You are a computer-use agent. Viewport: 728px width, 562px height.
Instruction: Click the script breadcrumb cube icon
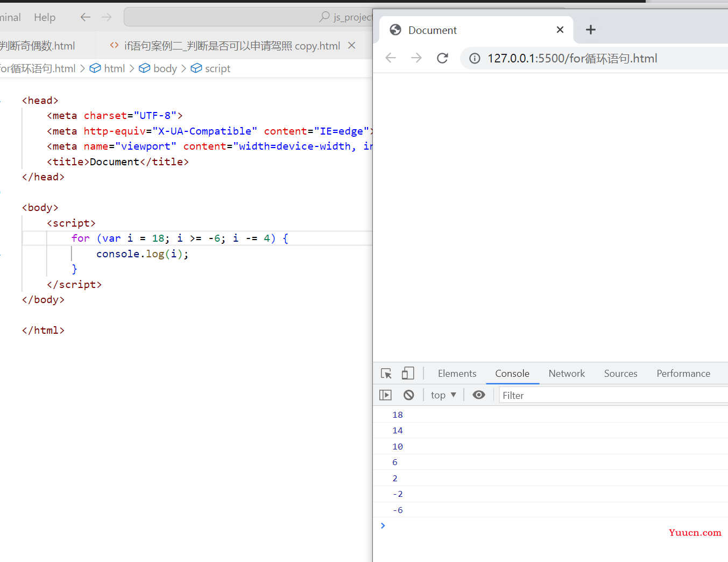coord(196,68)
